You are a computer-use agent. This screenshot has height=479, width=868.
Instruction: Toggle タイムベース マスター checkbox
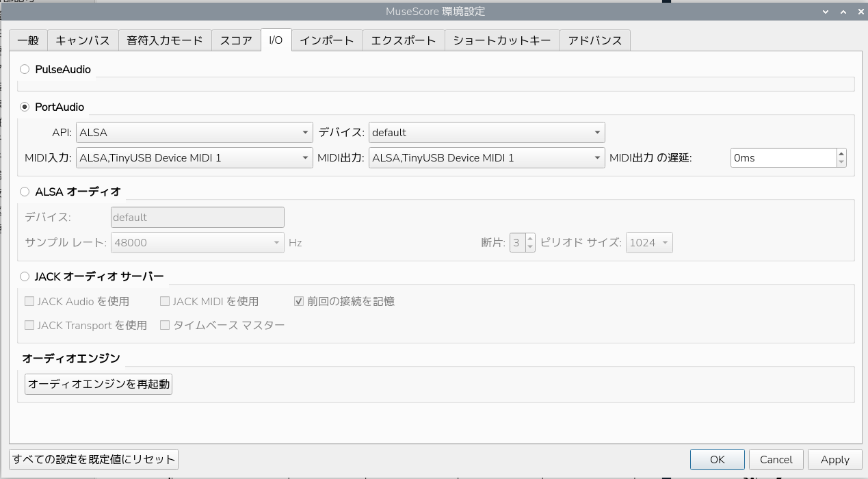pos(165,325)
